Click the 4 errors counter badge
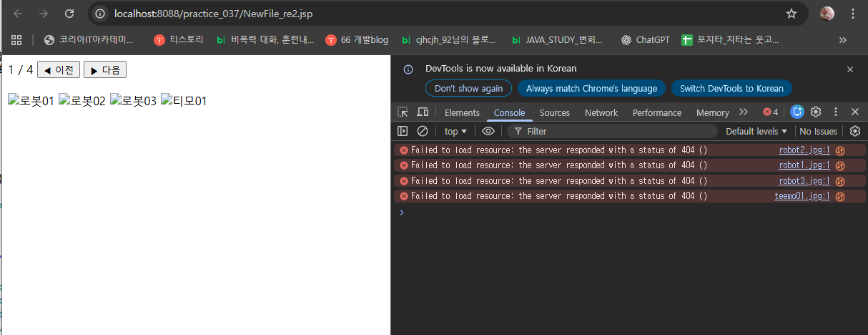The image size is (868, 335). point(771,112)
